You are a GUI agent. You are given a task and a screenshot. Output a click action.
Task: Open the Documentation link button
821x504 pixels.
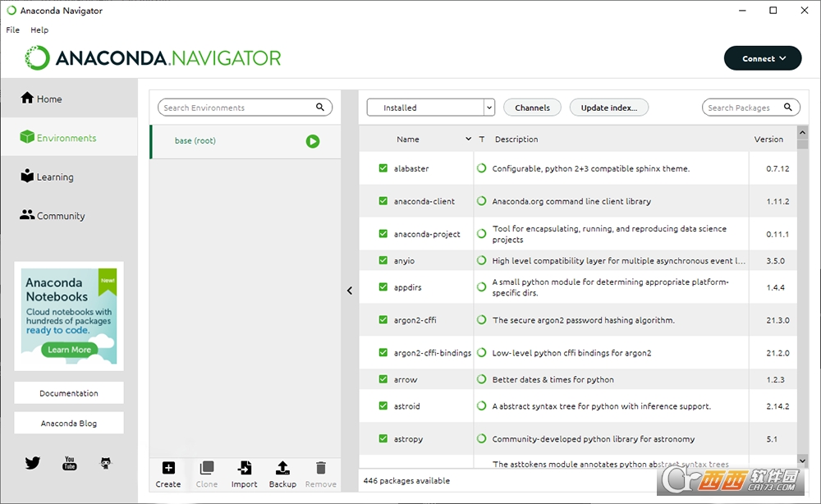point(69,392)
